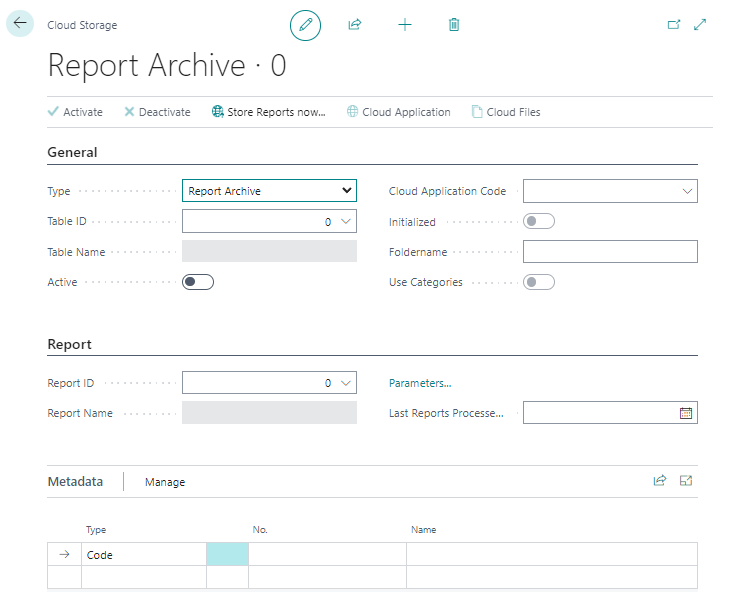Expand the Report ID lookup
745x592 pixels.
coord(346,383)
